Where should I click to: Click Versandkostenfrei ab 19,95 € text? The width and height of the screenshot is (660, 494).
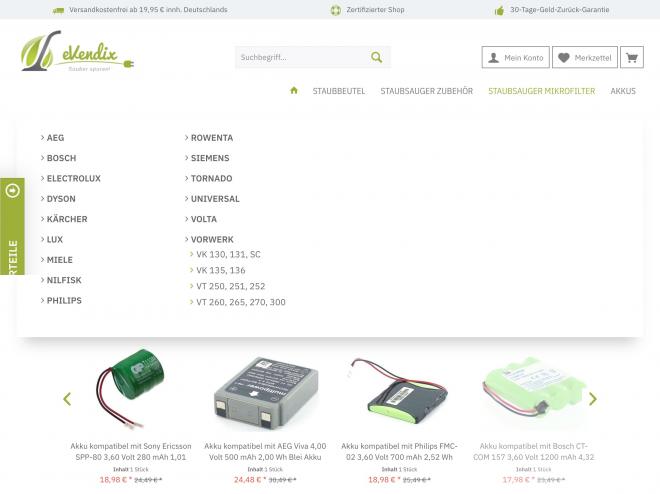coord(148,10)
